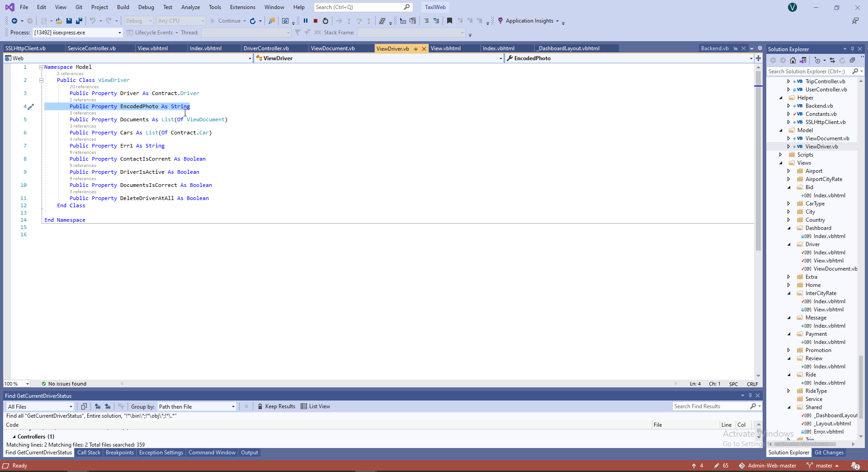Click the Hot Reload refresh icon
868x472 pixels.
(253, 21)
